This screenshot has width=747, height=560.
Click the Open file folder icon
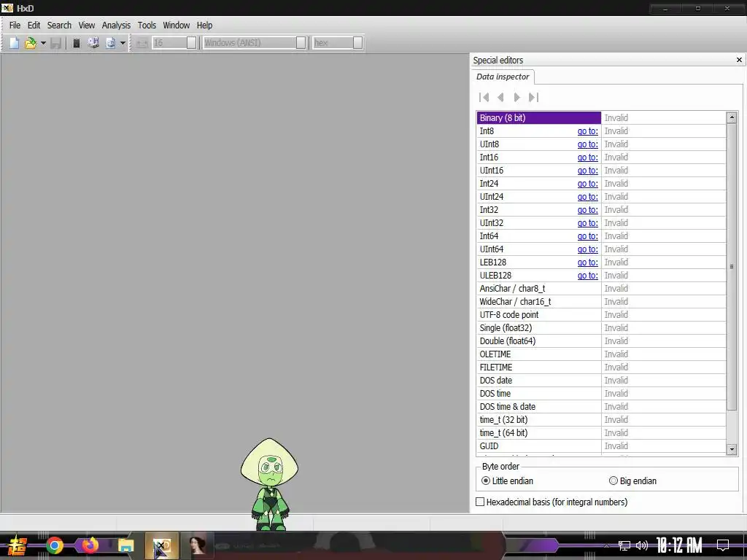pos(31,43)
